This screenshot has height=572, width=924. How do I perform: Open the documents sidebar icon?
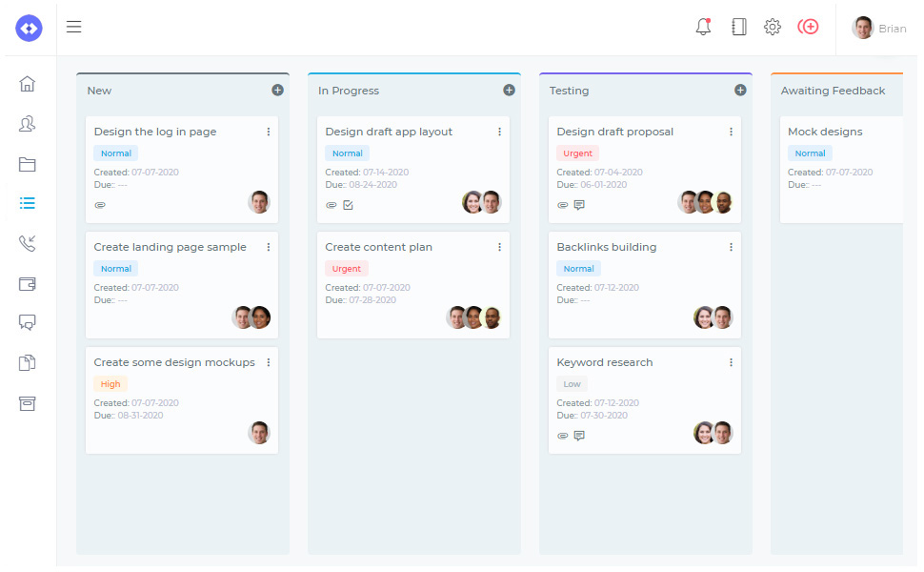coord(27,362)
